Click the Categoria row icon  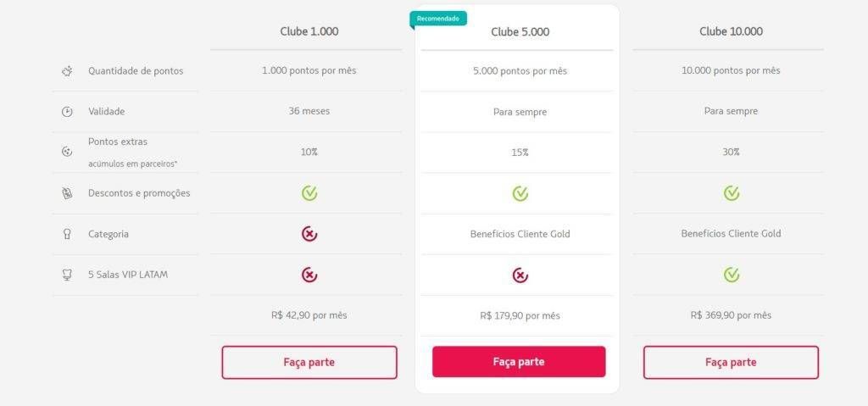[67, 234]
